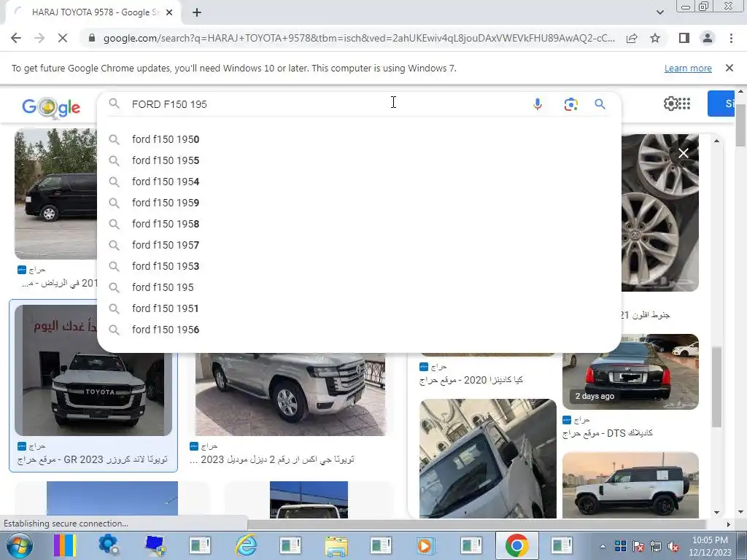
Task: Open the Chrome profile avatar
Action: pyautogui.click(x=708, y=38)
